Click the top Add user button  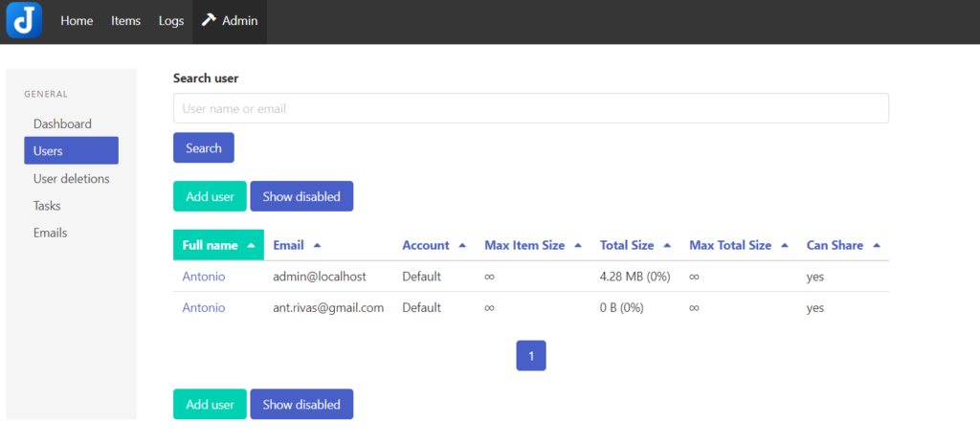210,196
